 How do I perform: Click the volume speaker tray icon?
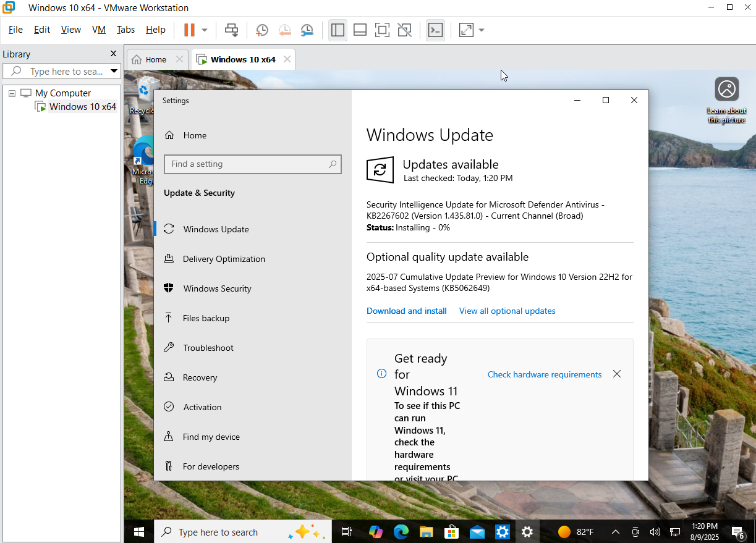click(655, 532)
